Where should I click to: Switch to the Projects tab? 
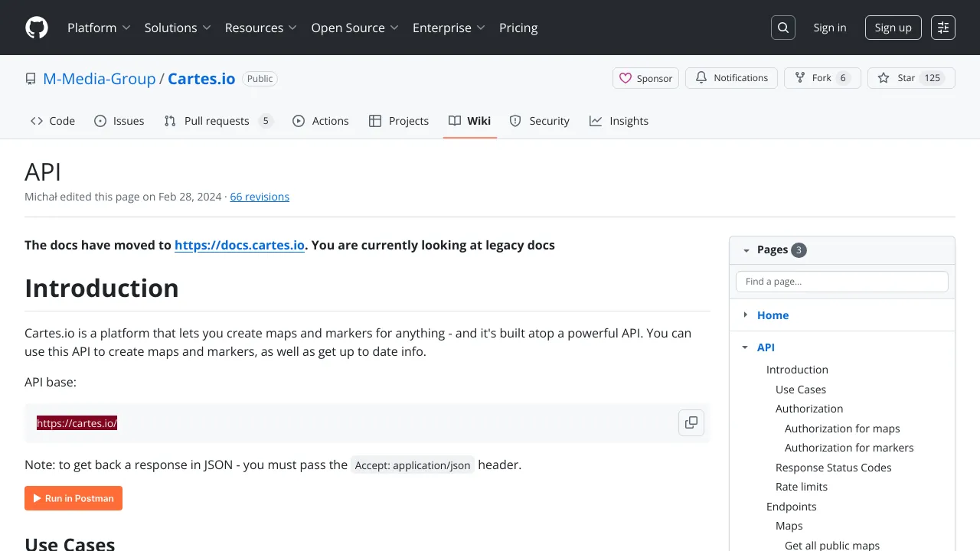click(x=399, y=121)
